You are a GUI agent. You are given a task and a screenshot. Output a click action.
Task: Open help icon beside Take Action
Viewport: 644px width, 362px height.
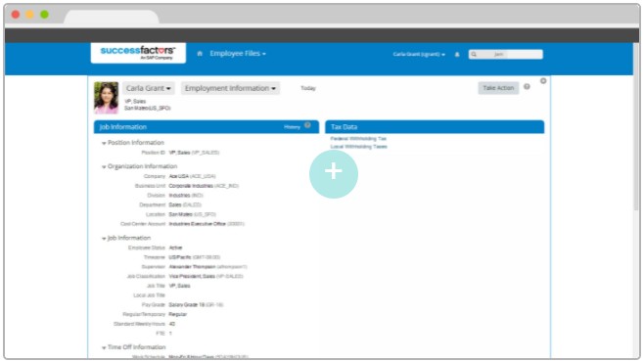(x=527, y=87)
